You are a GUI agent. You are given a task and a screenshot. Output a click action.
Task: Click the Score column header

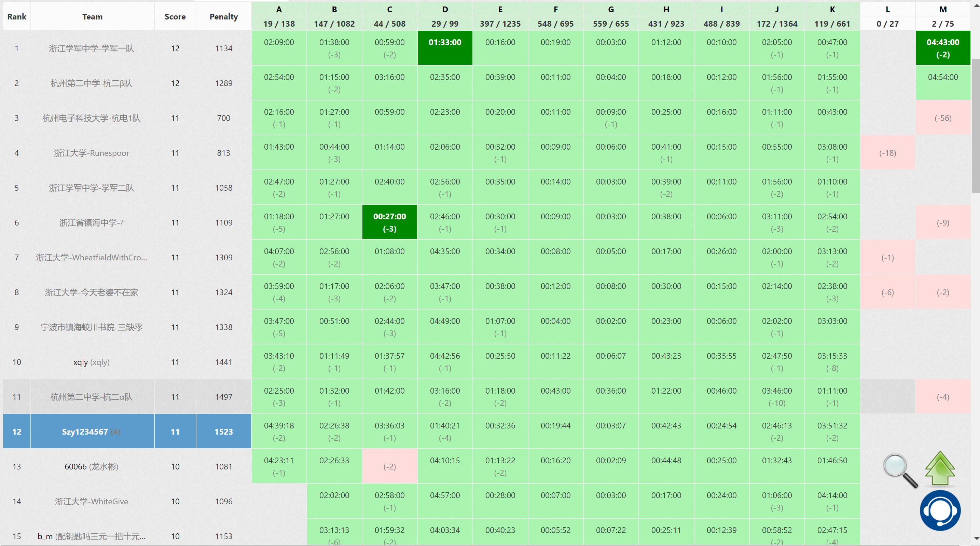[x=175, y=16]
